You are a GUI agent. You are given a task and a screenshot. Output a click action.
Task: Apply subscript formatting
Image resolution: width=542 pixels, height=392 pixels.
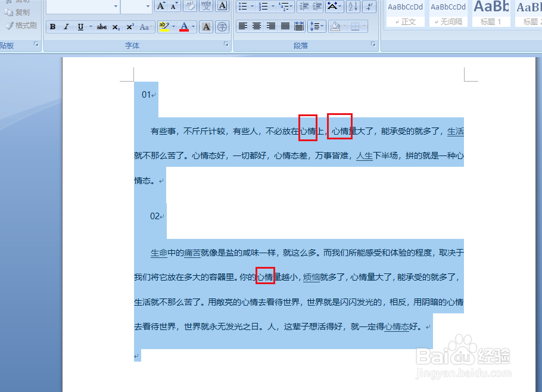pos(115,26)
